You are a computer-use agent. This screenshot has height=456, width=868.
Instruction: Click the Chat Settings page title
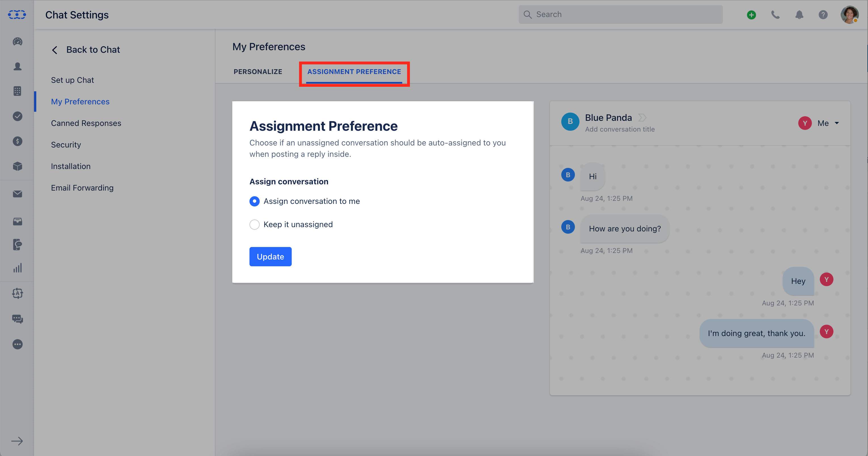tap(77, 15)
